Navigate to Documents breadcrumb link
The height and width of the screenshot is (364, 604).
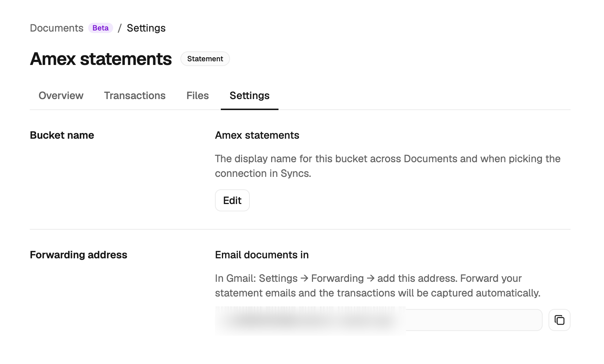(x=57, y=28)
